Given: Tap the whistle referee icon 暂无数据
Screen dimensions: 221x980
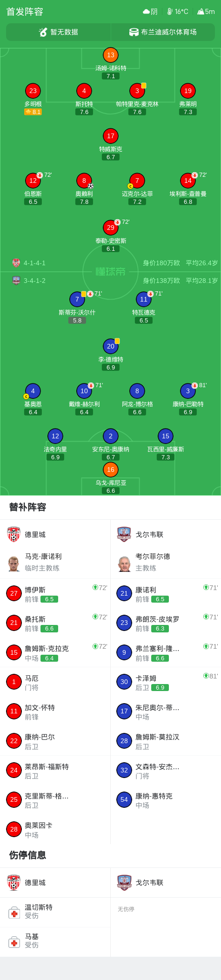Looking at the screenshot, I should click(x=43, y=32).
